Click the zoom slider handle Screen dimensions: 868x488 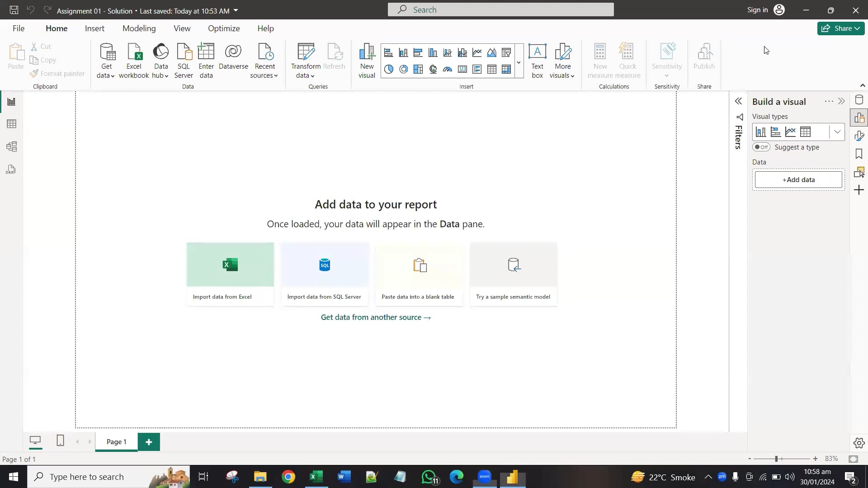tap(776, 459)
